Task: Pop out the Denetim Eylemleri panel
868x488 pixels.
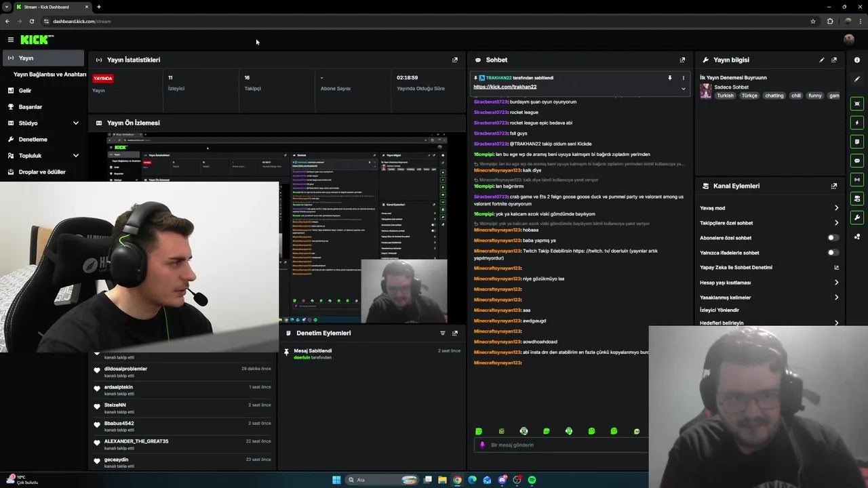Action: 455,333
